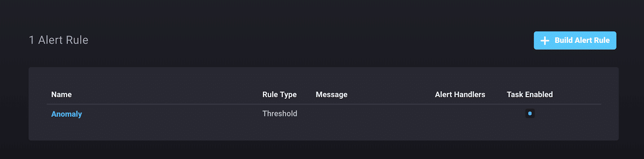Click the "1 Alert Rule" heading

coord(59,40)
